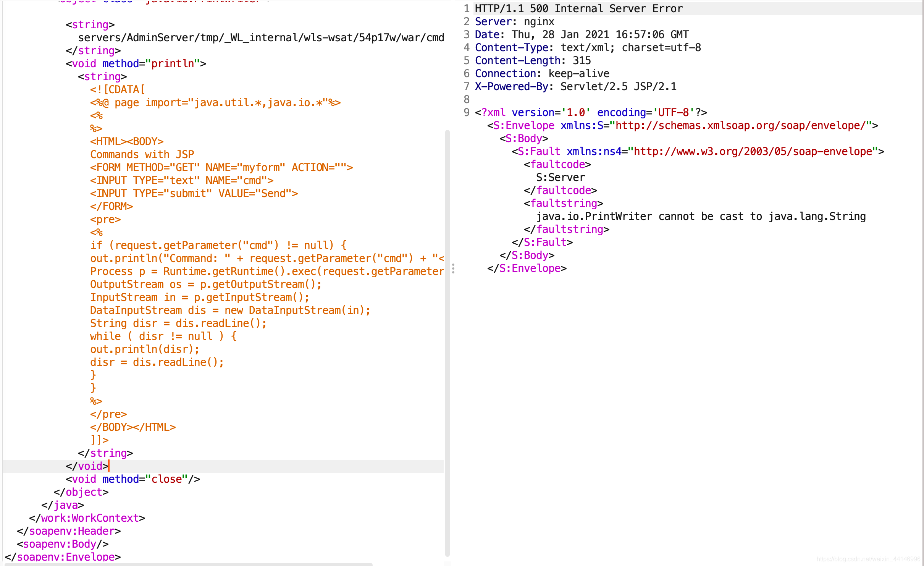Click the request pane horizontal scrollbar
Image resolution: width=924 pixels, height=566 pixels.
pos(188,564)
